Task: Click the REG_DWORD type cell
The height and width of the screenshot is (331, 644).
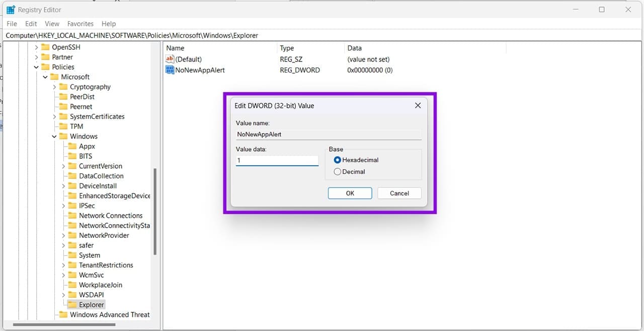Action: (300, 70)
